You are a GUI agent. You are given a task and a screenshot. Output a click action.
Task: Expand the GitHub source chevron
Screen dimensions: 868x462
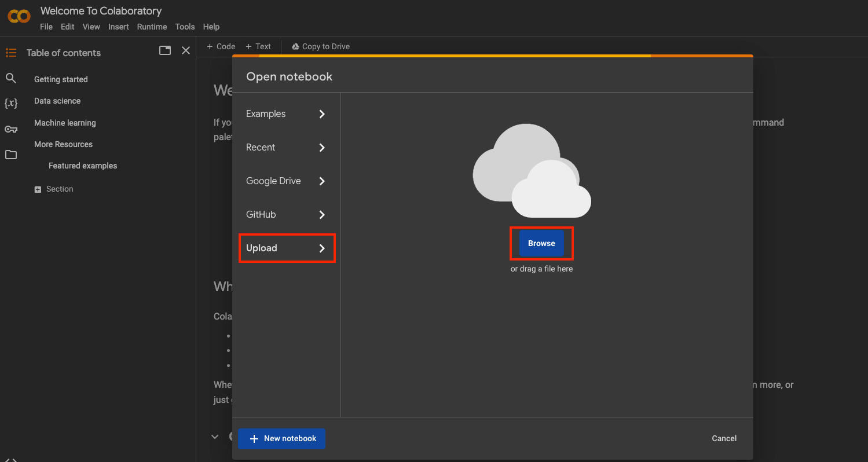(321, 214)
